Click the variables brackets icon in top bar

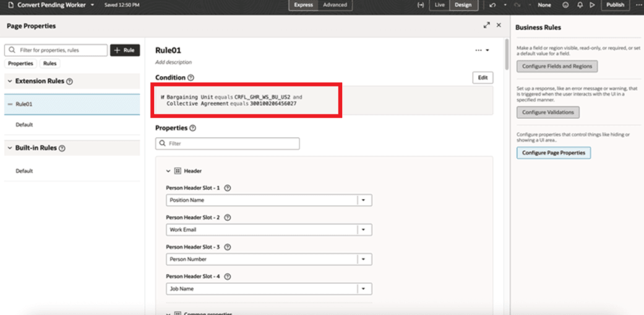tap(420, 5)
